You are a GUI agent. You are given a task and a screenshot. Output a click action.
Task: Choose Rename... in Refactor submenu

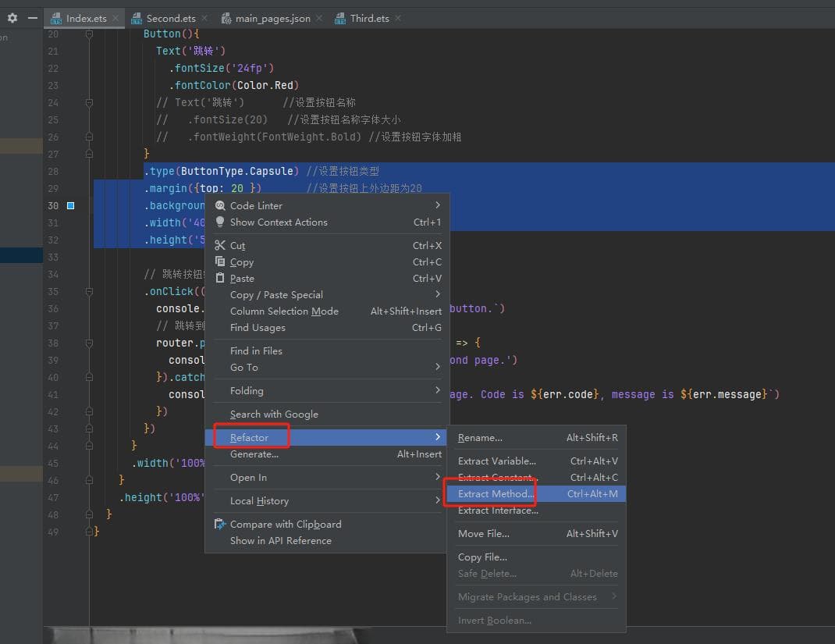pyautogui.click(x=536, y=438)
